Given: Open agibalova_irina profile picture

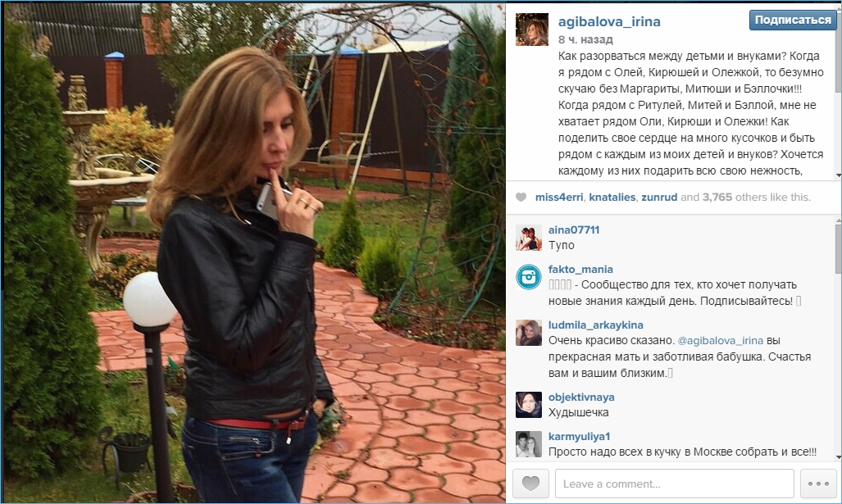Looking at the screenshot, I should click(531, 30).
